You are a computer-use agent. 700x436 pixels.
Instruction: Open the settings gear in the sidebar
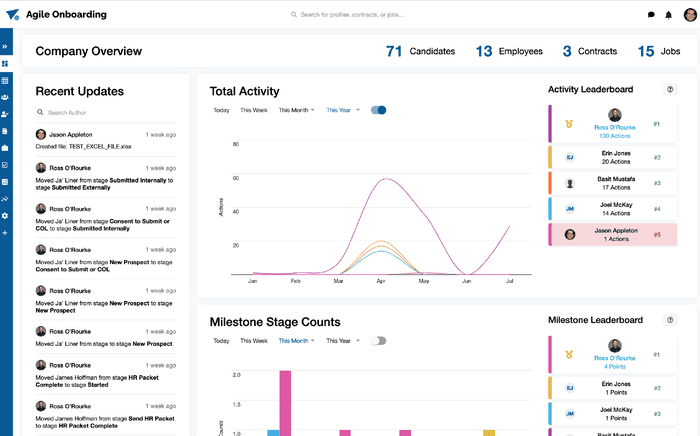5,216
